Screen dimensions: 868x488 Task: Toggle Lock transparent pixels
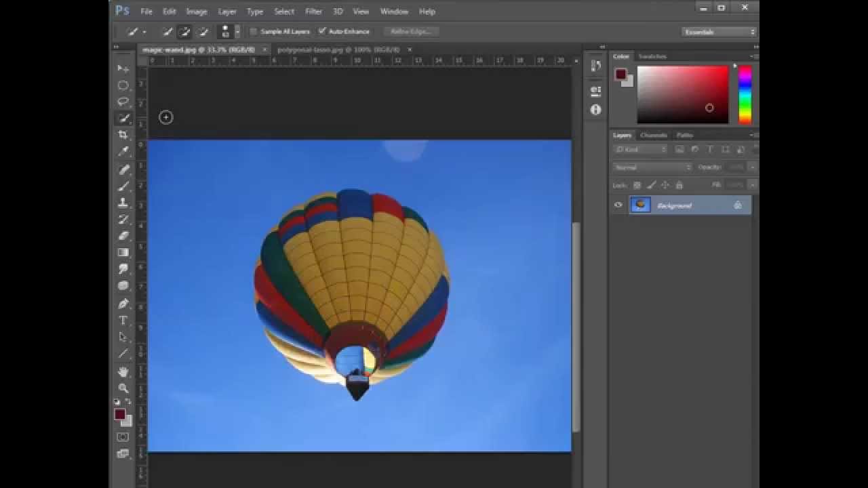coord(637,185)
